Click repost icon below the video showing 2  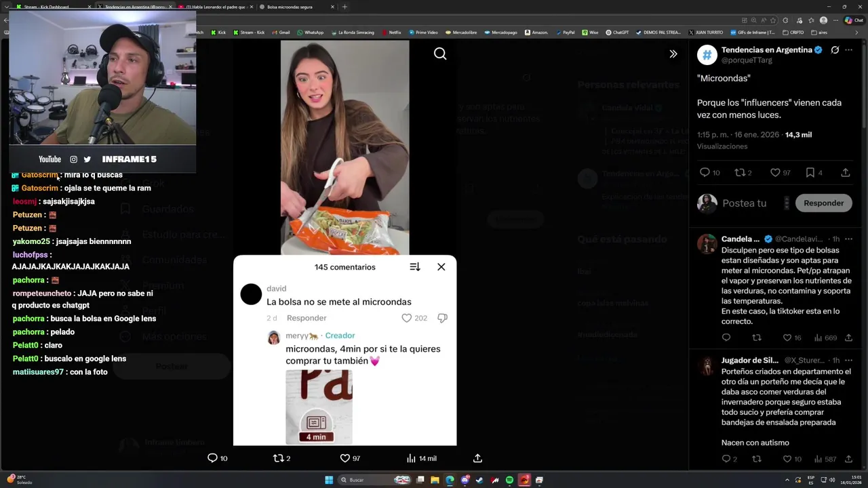click(277, 458)
